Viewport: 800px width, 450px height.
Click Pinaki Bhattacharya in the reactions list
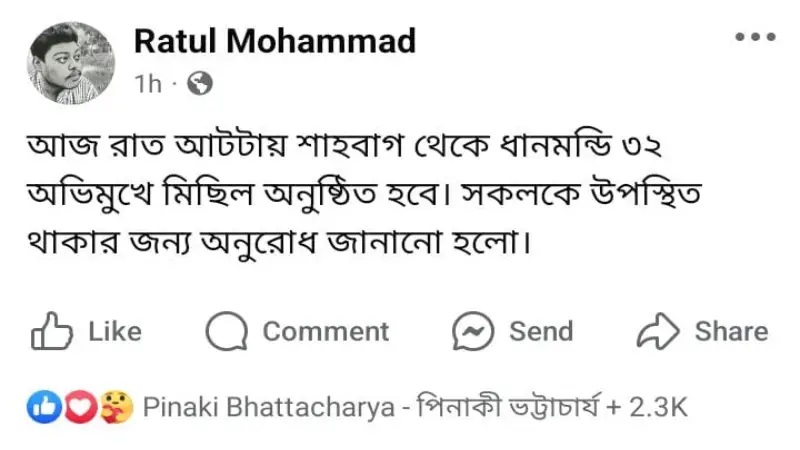pyautogui.click(x=269, y=408)
